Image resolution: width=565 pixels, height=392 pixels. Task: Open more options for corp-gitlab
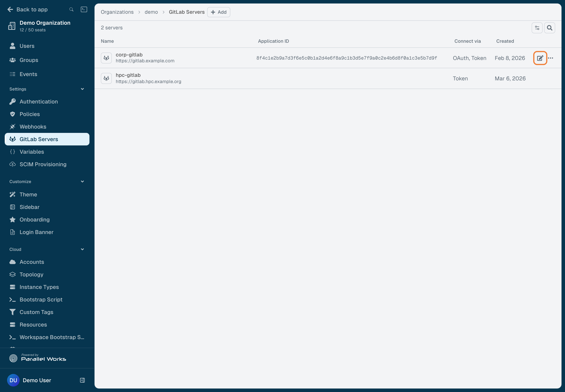click(550, 58)
